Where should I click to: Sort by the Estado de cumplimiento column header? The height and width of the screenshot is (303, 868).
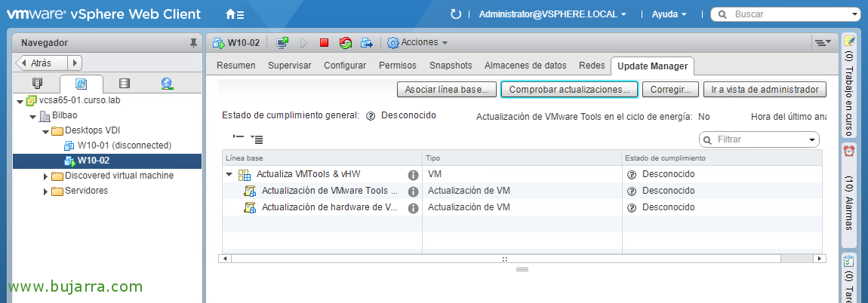point(722,158)
